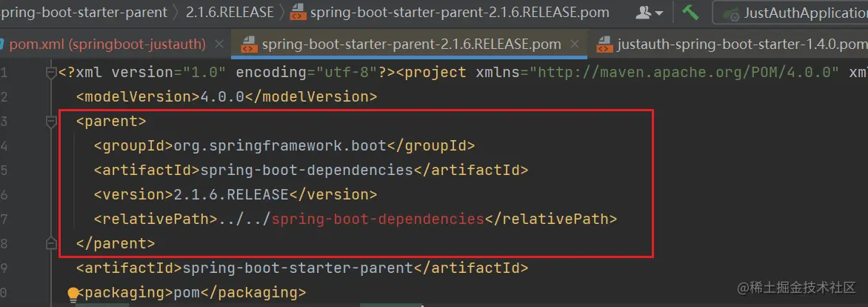Click the yellow lightbulb intention icon
Screen dimensions: 868x307
73,294
